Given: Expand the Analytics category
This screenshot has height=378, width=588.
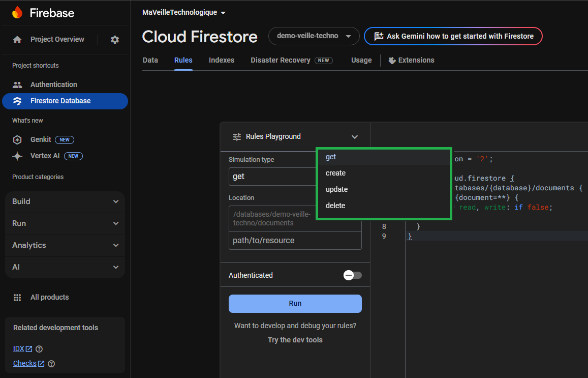Looking at the screenshot, I should 65,245.
